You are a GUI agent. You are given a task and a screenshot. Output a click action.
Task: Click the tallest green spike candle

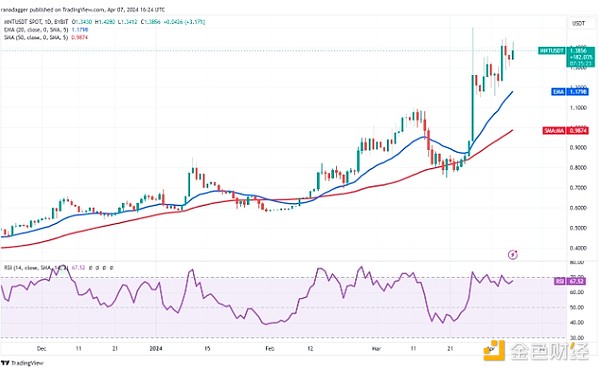(x=473, y=84)
